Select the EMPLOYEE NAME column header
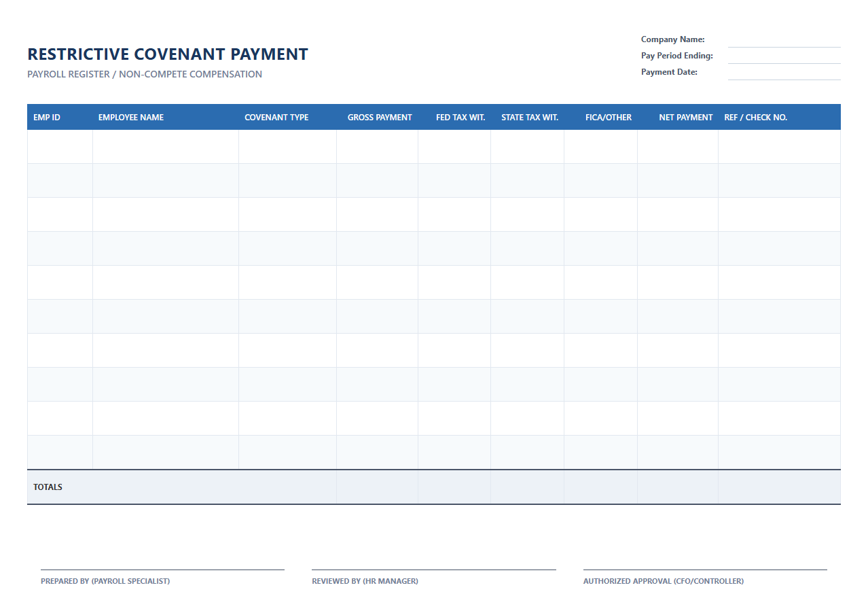The width and height of the screenshot is (868, 613). tap(166, 117)
